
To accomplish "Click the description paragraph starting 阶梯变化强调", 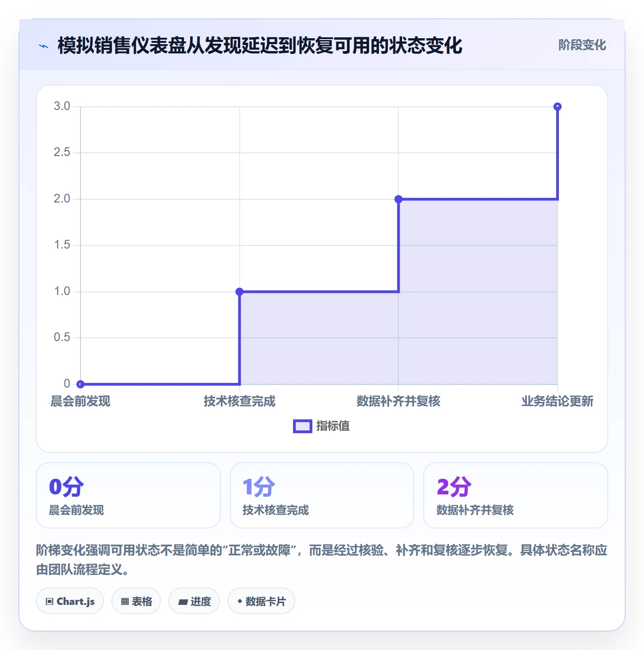I will pyautogui.click(x=322, y=560).
